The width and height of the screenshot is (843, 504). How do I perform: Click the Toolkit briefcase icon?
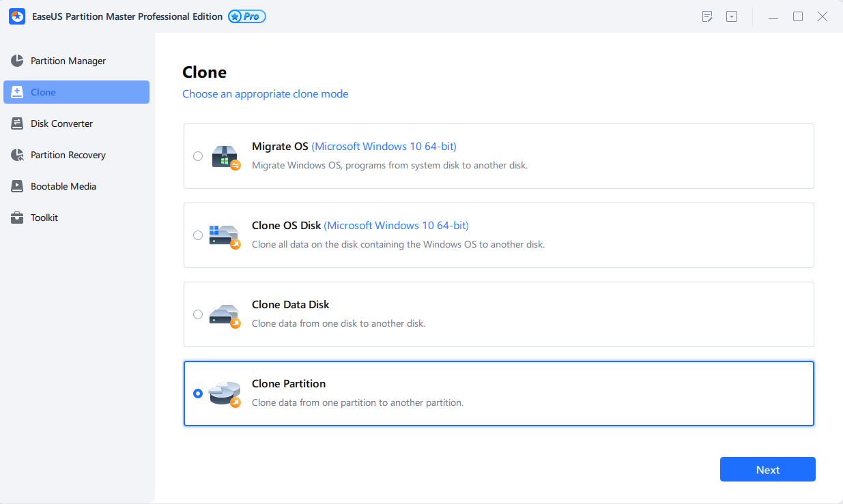(17, 218)
